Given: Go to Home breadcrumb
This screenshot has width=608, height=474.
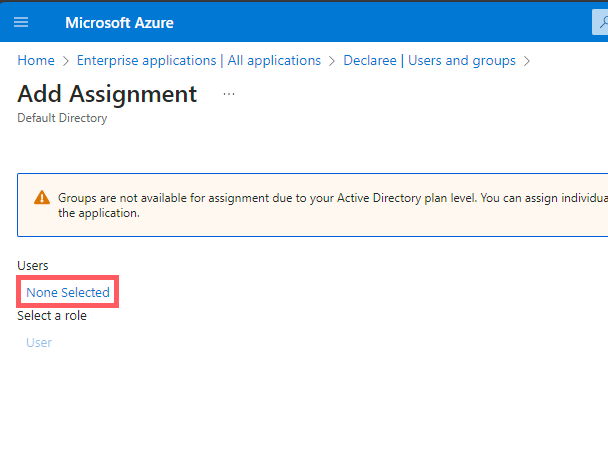Looking at the screenshot, I should (36, 61).
